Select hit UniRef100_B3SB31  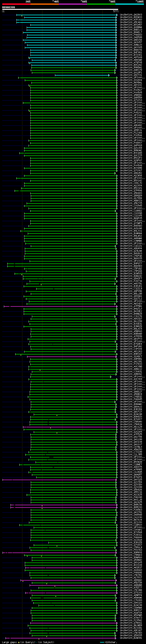coord(131,324)
